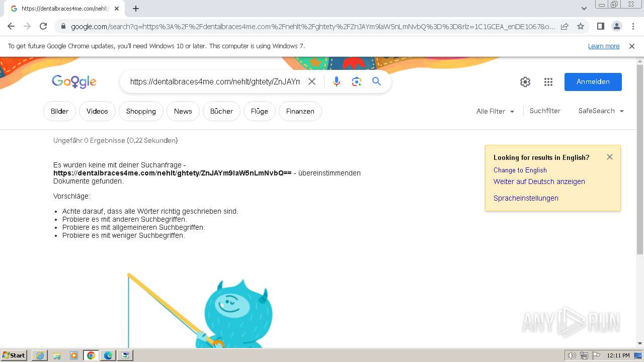Open the last pinned taskbar app
This screenshot has height=362, width=644.
pyautogui.click(x=125, y=355)
